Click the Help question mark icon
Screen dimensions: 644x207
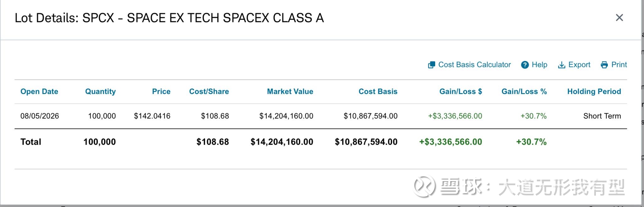525,65
